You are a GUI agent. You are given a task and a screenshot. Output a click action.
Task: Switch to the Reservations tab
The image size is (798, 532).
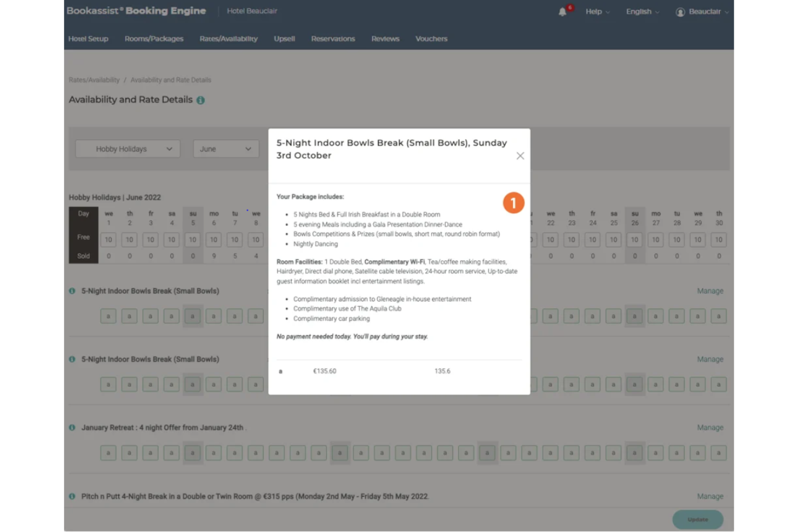pos(333,38)
